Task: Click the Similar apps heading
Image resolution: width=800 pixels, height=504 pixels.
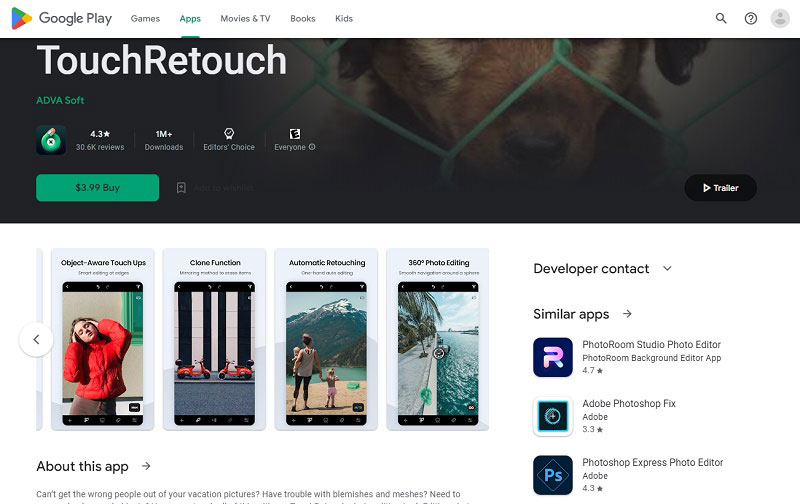Action: point(571,314)
